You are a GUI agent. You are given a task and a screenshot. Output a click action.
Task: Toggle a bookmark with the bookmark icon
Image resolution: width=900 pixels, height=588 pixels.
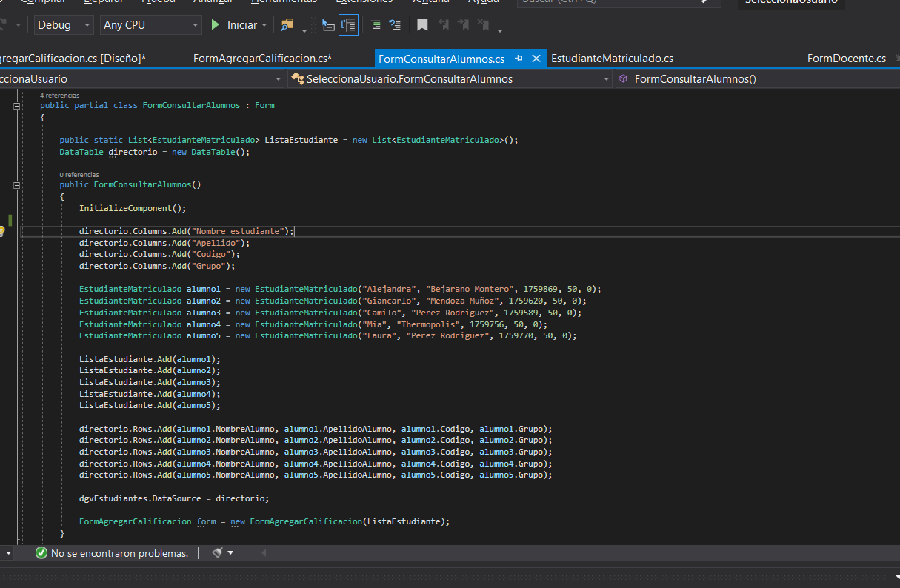pos(422,25)
